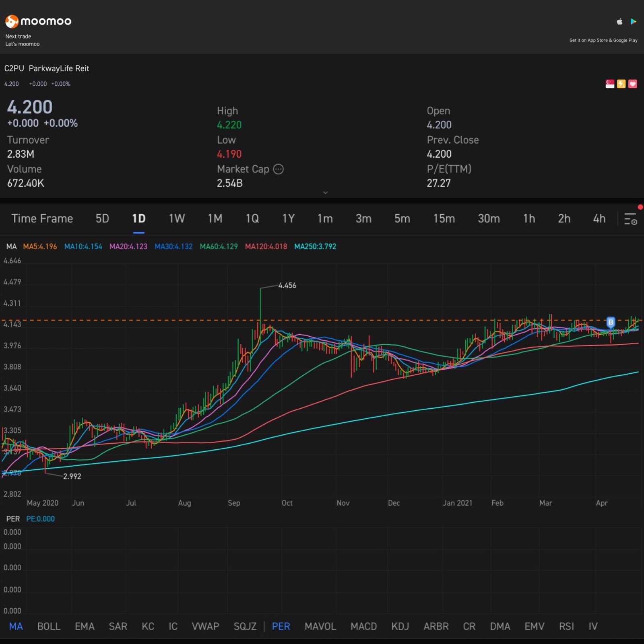Enable the MA indicator
The image size is (644, 644).
(16, 626)
